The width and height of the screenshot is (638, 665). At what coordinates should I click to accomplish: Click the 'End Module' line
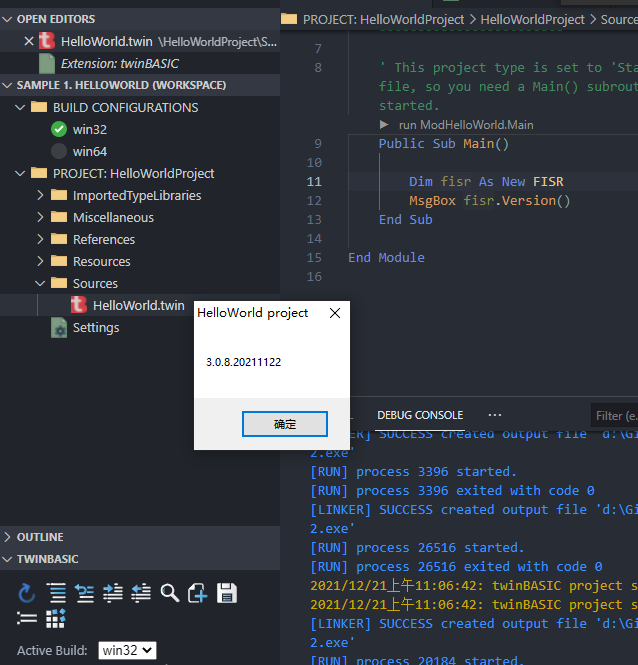pyautogui.click(x=386, y=257)
